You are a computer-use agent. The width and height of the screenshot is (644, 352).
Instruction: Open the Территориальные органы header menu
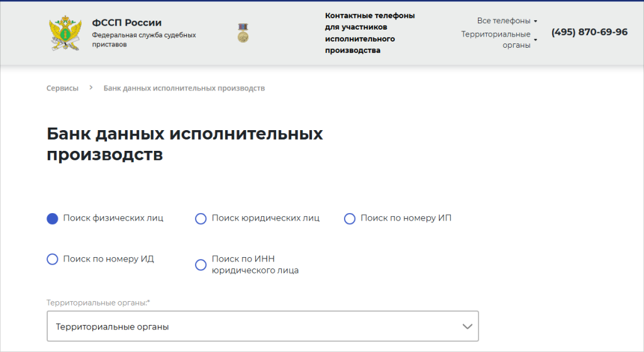coord(496,40)
